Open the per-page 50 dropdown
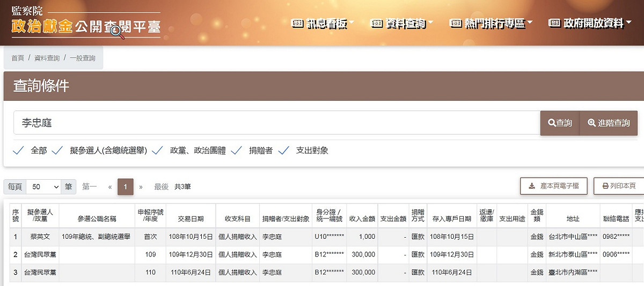The image size is (644, 286). pyautogui.click(x=43, y=187)
